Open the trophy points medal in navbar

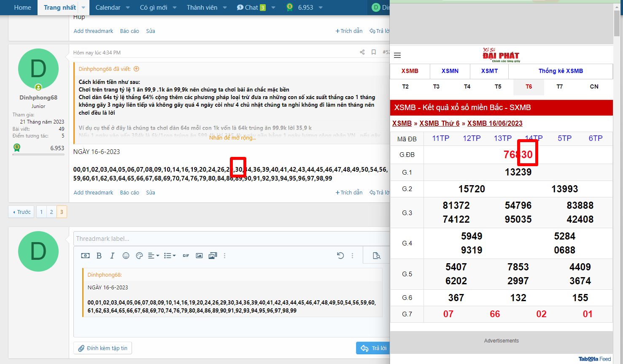point(290,7)
